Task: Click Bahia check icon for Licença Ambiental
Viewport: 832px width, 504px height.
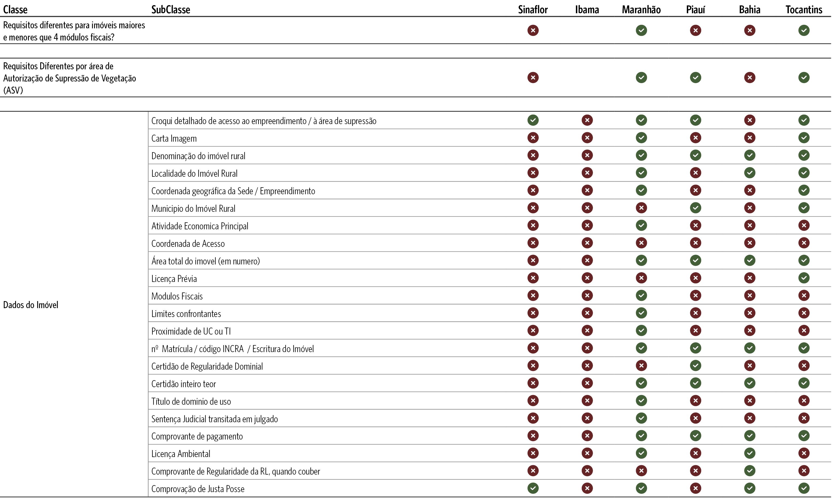Action: (x=750, y=453)
